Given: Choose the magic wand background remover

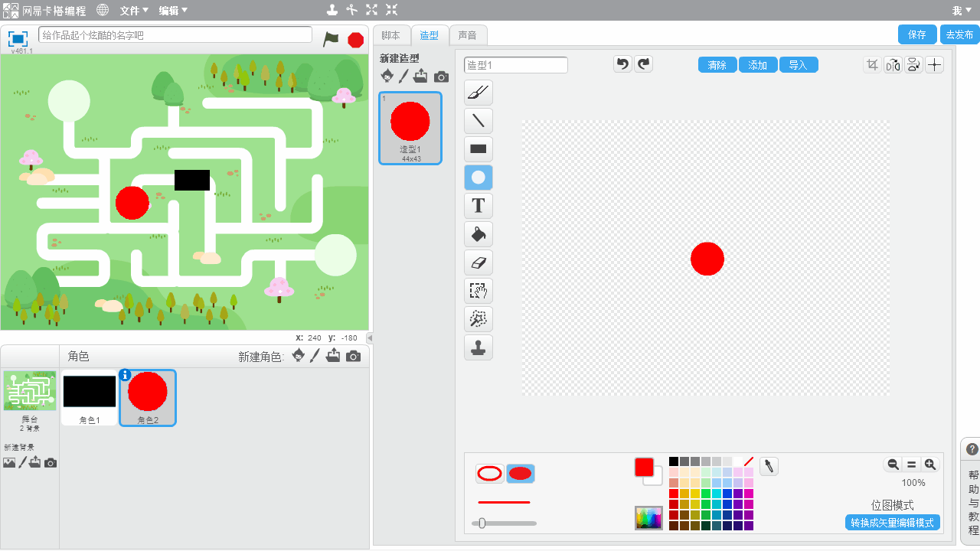Looking at the screenshot, I should click(x=479, y=319).
